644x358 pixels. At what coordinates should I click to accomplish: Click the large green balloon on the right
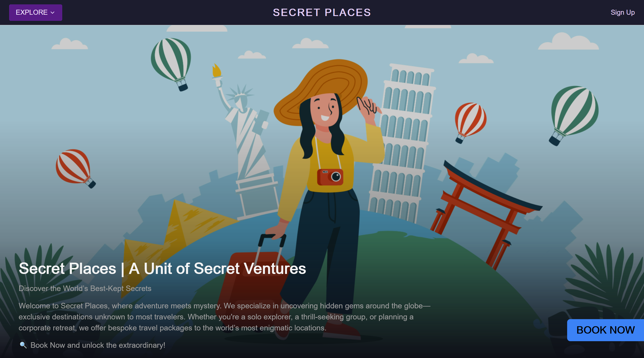pyautogui.click(x=574, y=115)
